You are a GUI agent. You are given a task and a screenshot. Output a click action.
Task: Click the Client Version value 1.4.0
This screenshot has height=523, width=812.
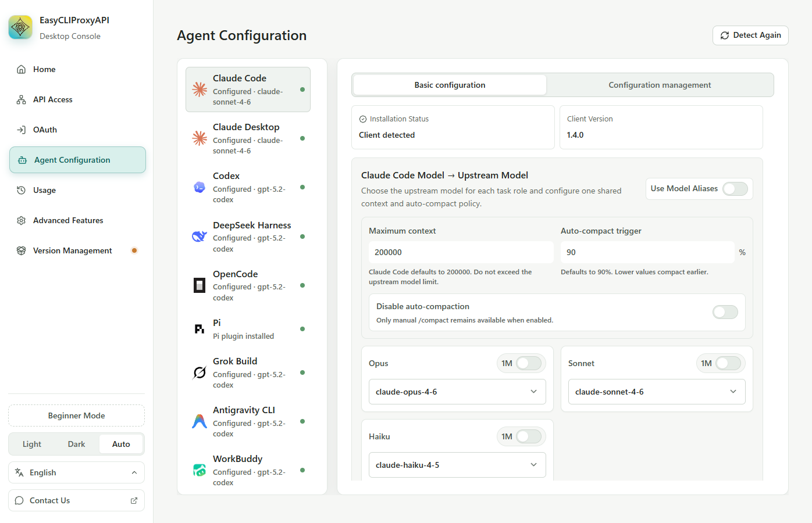(x=575, y=135)
